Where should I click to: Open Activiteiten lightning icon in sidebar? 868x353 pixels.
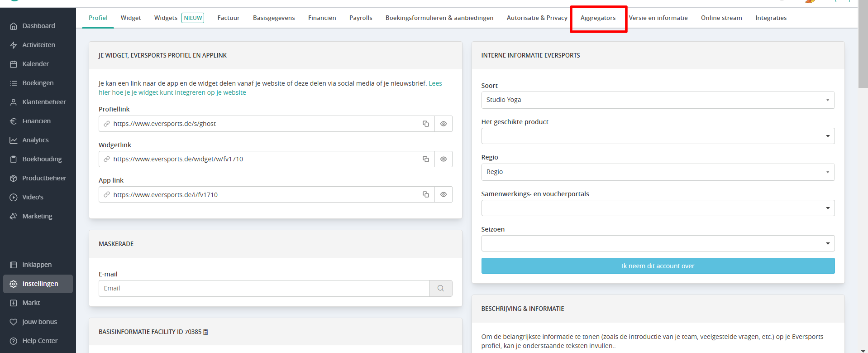(x=38, y=45)
